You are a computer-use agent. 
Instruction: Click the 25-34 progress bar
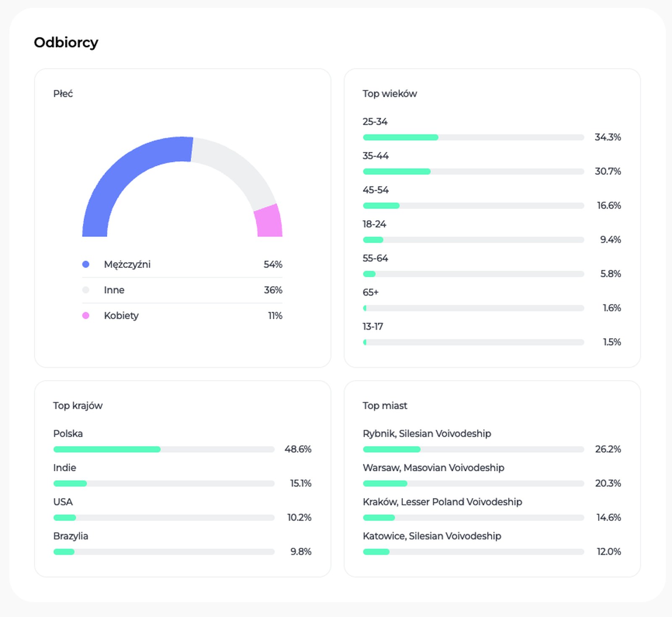tap(473, 137)
